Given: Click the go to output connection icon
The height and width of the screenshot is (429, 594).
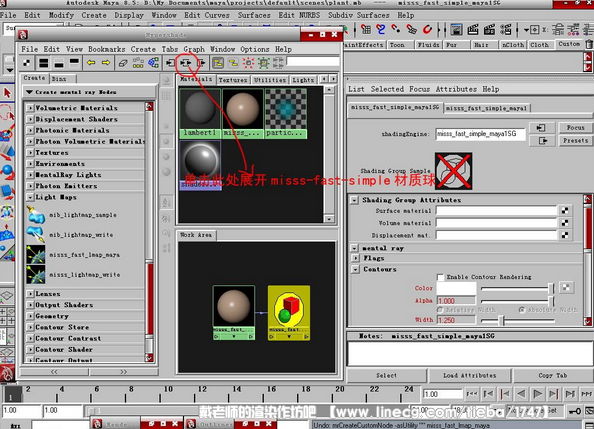Looking at the screenshot, I should coord(542,141).
